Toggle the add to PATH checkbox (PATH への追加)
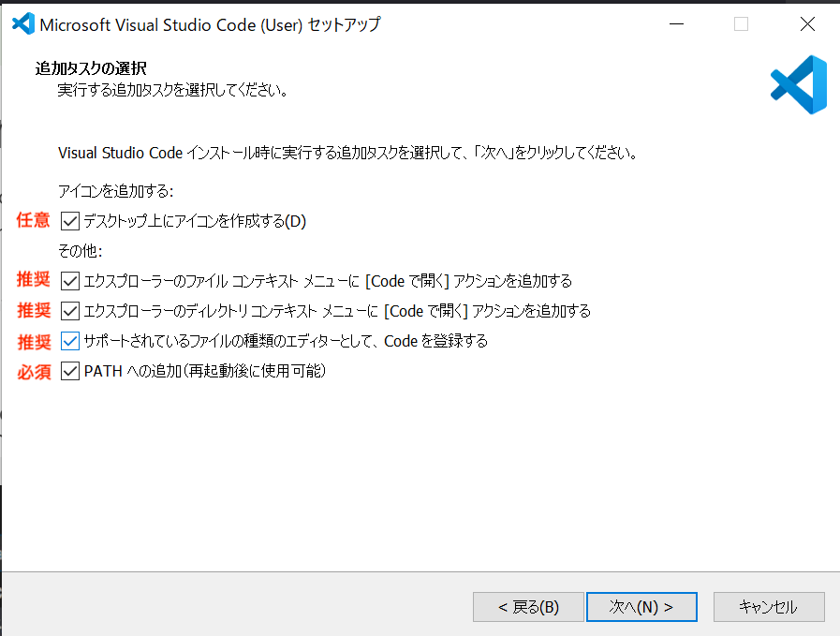The height and width of the screenshot is (636, 840). tap(70, 371)
